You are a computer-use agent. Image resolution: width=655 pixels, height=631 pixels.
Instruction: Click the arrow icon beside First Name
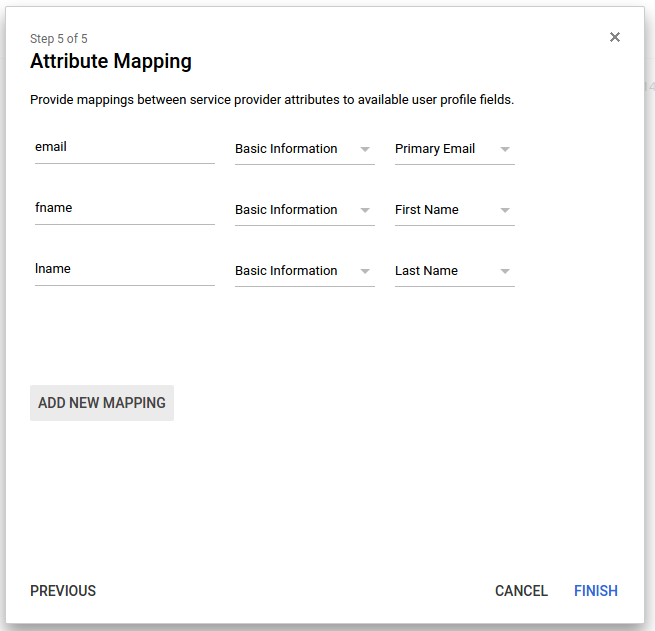coord(505,211)
